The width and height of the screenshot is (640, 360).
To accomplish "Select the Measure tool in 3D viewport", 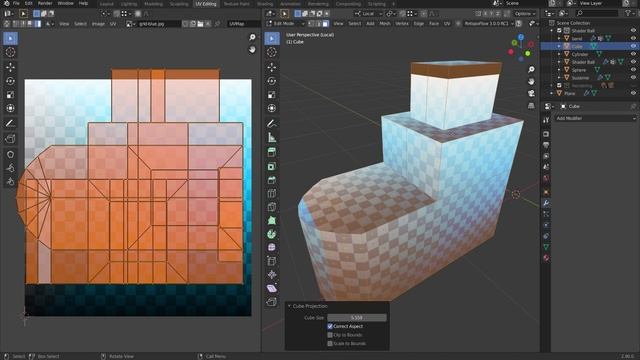I will pyautogui.click(x=272, y=138).
